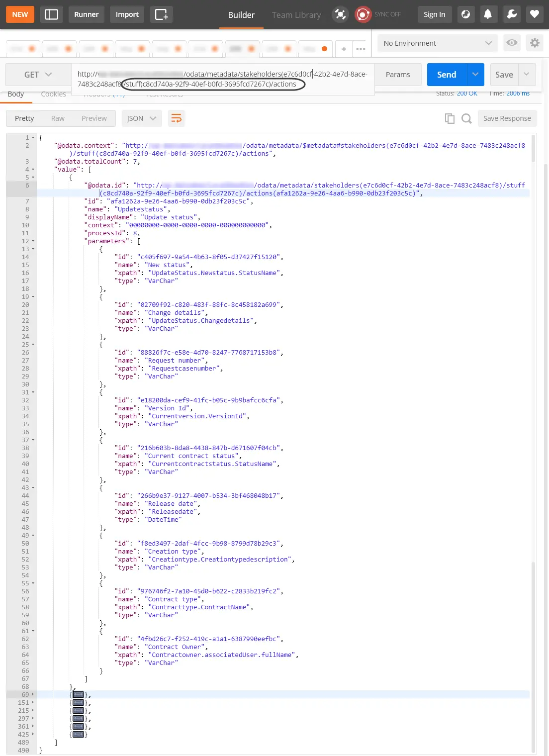
Task: Click the request URL input field
Action: pos(223,79)
